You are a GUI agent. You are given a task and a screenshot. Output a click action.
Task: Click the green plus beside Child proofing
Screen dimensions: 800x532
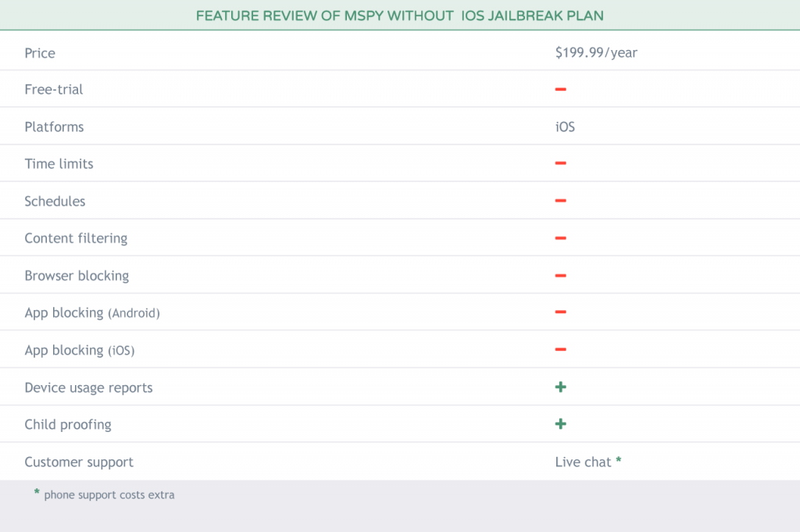click(x=560, y=424)
